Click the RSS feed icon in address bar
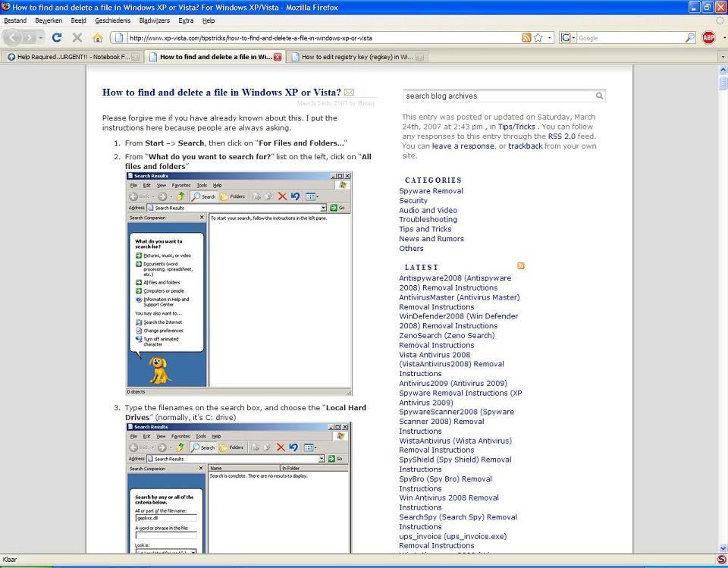The image size is (728, 568). click(x=526, y=38)
